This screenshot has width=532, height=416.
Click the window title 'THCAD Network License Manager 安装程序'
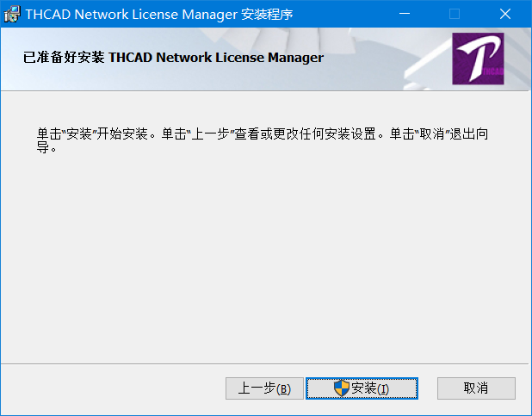point(159,15)
